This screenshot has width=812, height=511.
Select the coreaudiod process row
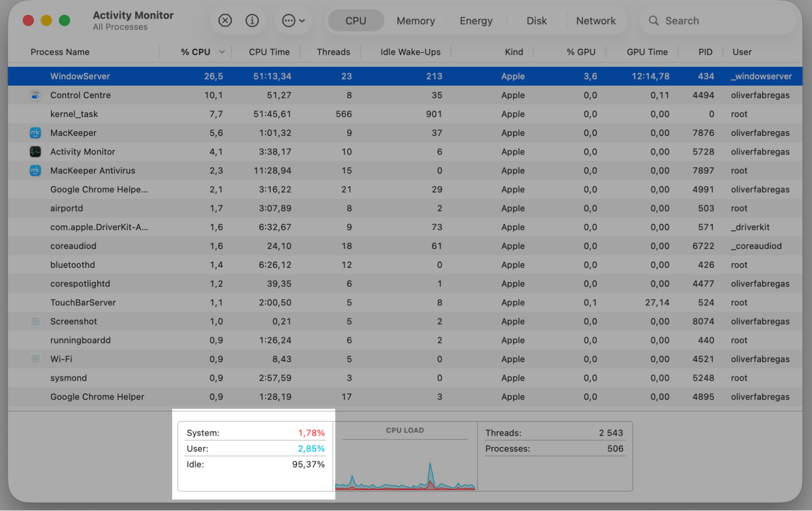(405, 246)
